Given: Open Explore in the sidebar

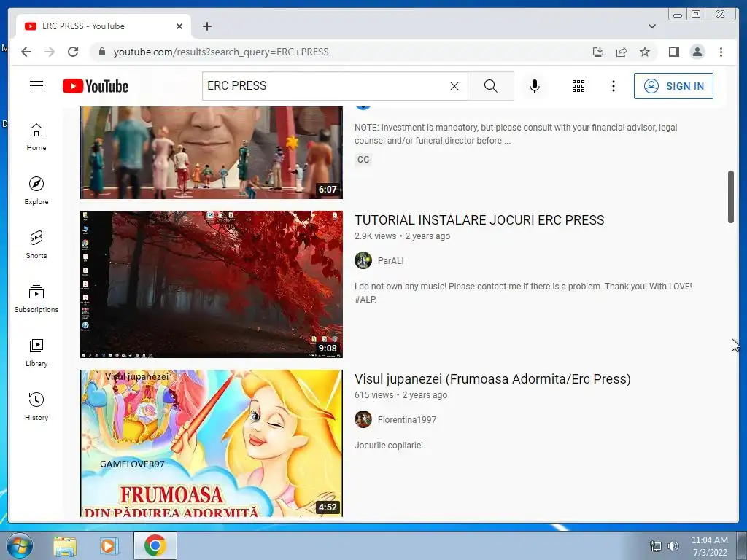Looking at the screenshot, I should click(x=36, y=191).
